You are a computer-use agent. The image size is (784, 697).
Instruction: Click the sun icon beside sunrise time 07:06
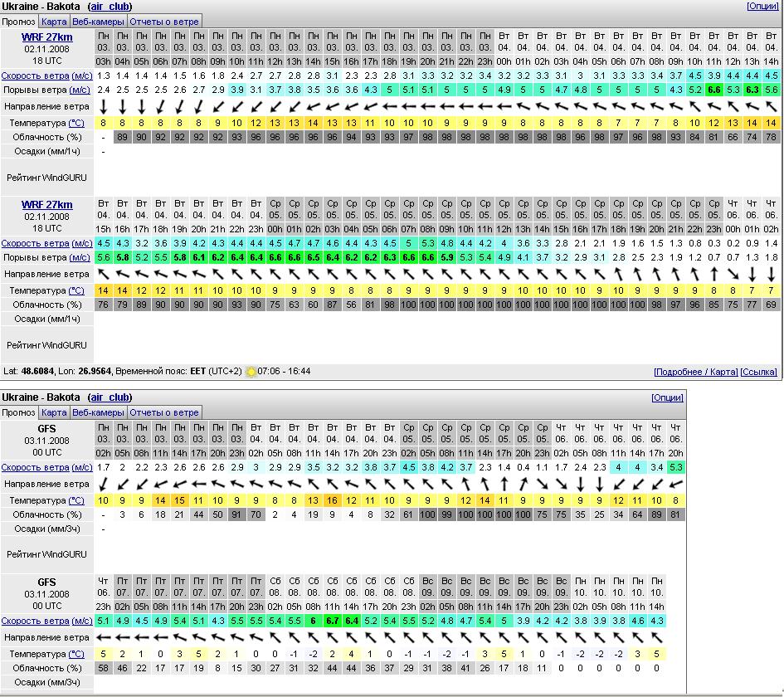251,372
